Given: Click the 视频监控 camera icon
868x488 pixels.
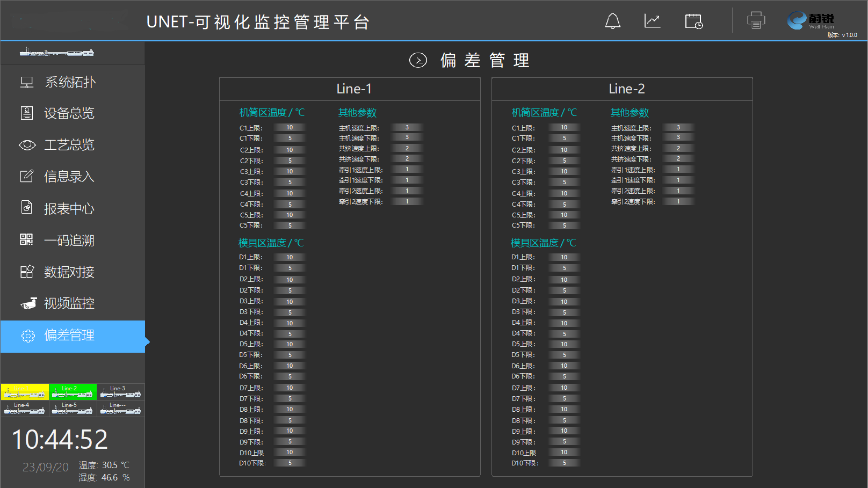Looking at the screenshot, I should point(28,303).
